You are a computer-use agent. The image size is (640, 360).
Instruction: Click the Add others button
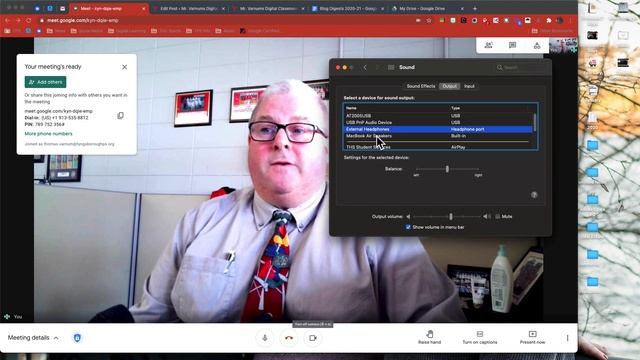coord(45,82)
